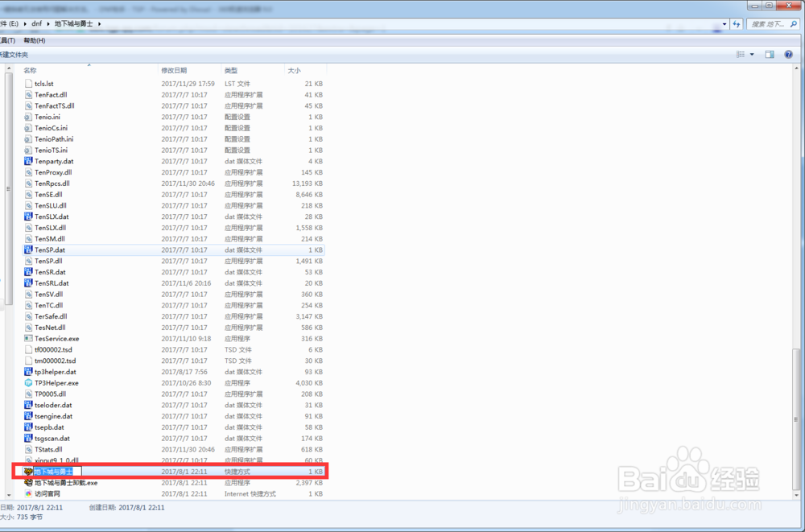Click 地下城与勇士 in the address breadcrumb
This screenshot has height=532, width=805.
click(74, 23)
